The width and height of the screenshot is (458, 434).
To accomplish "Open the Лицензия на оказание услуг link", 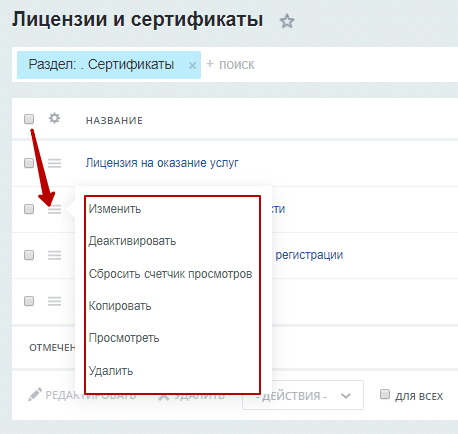I will point(162,163).
